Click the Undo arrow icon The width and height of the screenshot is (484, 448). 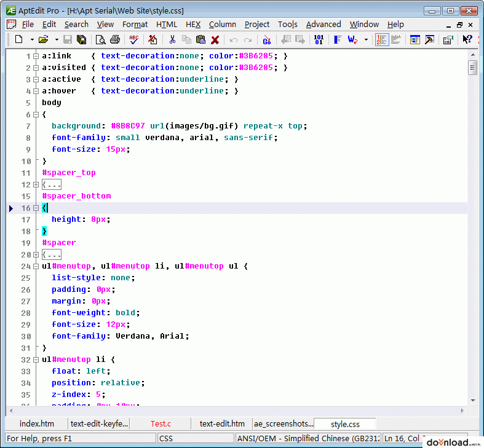pyautogui.click(x=234, y=40)
